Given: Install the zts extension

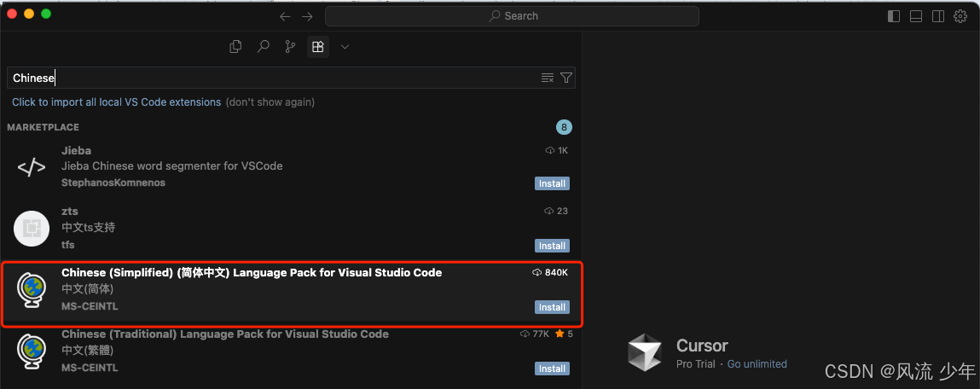Looking at the screenshot, I should coord(552,246).
